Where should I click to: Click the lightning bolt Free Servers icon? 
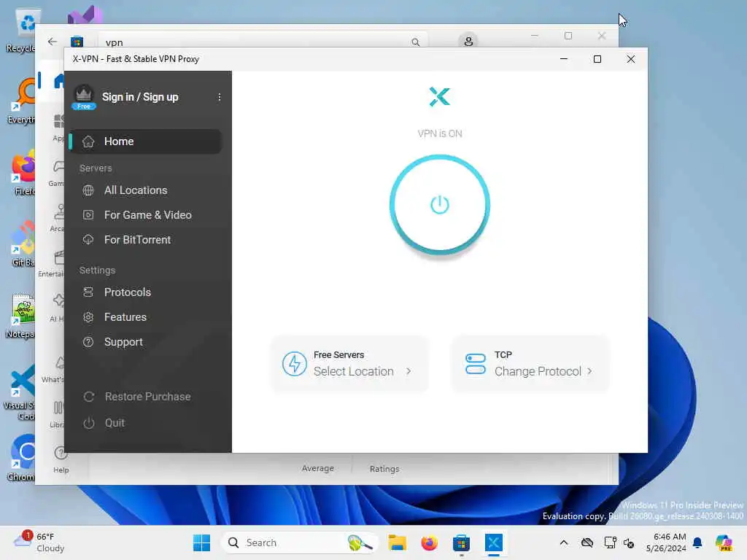294,364
